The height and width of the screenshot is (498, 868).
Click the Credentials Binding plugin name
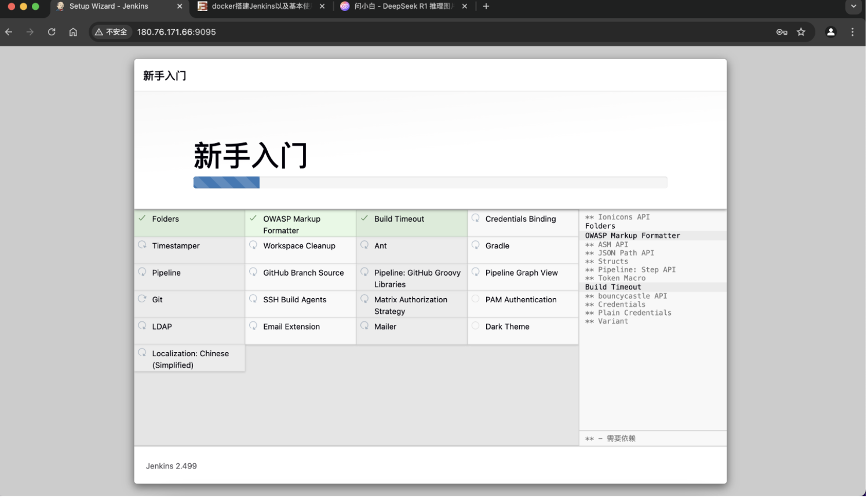tap(522, 219)
